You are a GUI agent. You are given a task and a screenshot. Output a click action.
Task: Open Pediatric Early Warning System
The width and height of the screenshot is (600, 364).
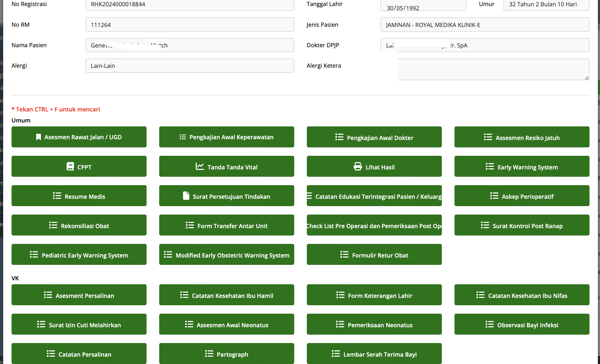(79, 255)
